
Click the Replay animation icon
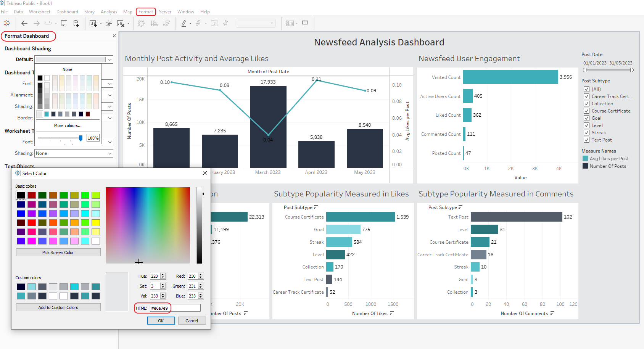pos(48,23)
